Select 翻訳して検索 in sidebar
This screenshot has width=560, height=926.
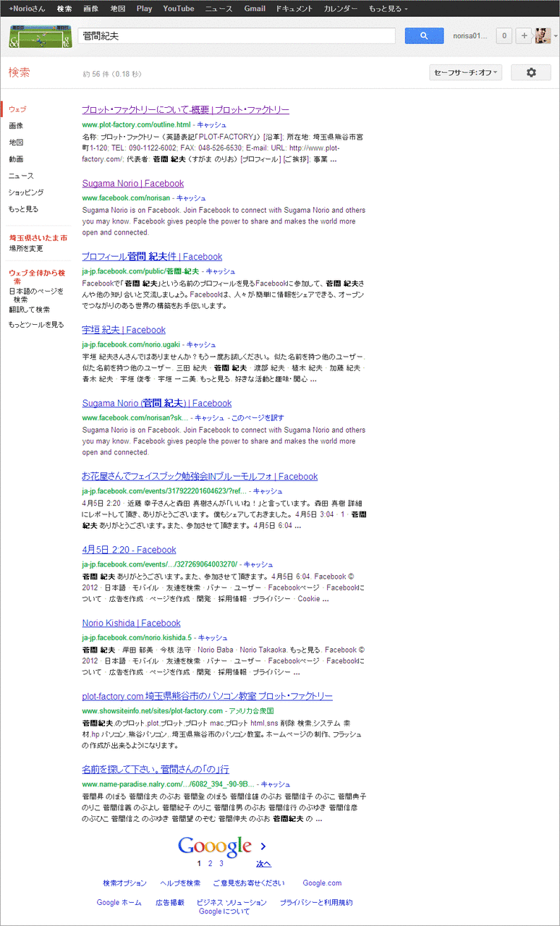point(29,309)
